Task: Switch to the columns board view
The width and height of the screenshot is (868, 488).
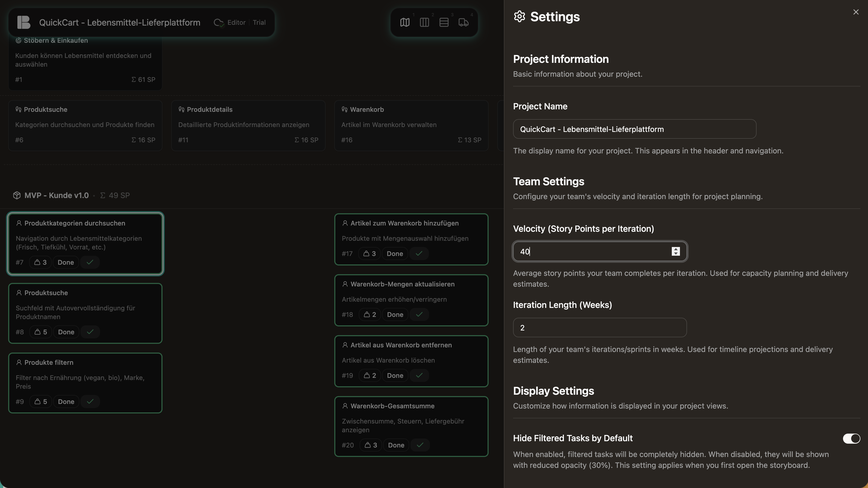Action: coord(424,23)
